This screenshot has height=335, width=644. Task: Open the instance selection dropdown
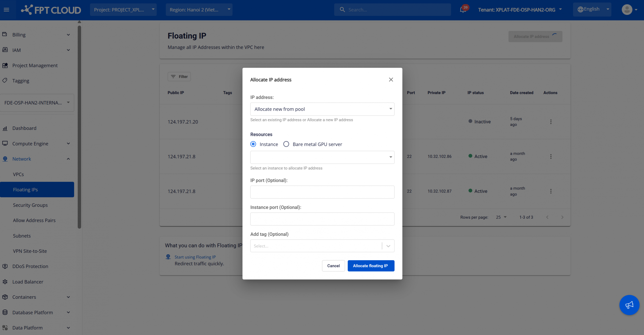[x=322, y=157]
